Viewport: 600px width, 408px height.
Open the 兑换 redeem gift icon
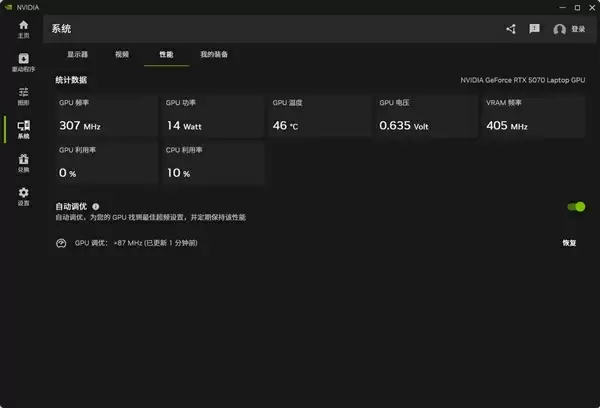click(x=23, y=162)
